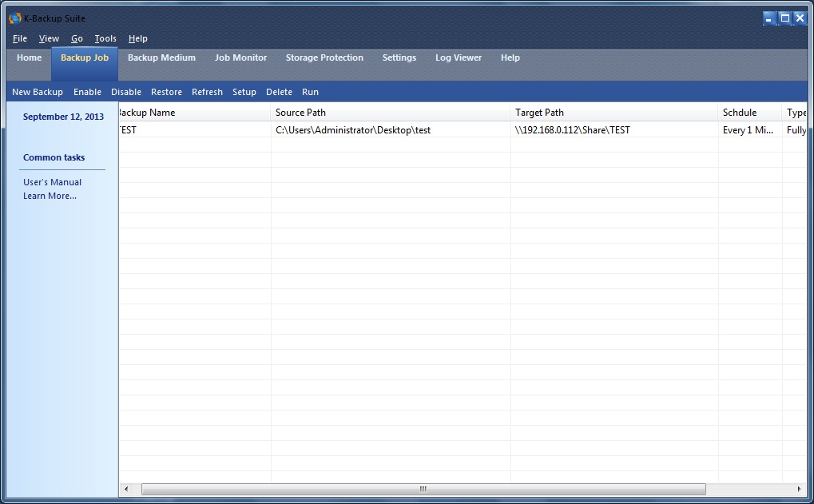Refresh the backup job list
Screen dimensions: 814x504
[x=207, y=92]
